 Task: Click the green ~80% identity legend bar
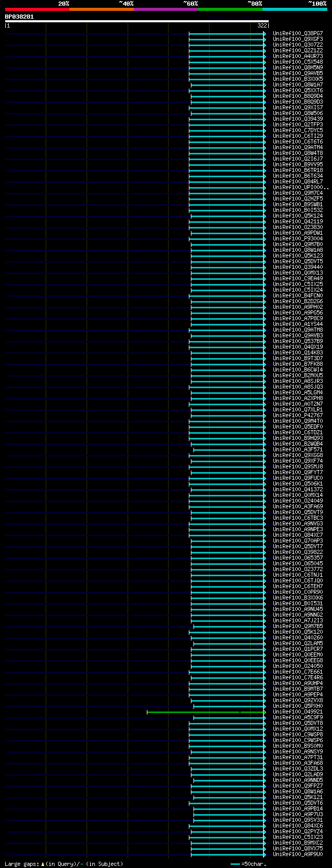tap(230, 9)
